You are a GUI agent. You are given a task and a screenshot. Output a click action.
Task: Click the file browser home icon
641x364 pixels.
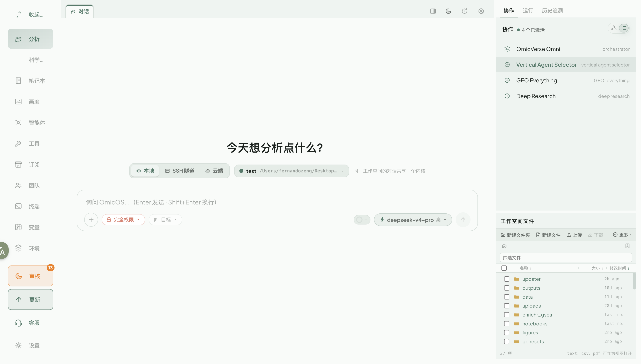504,246
